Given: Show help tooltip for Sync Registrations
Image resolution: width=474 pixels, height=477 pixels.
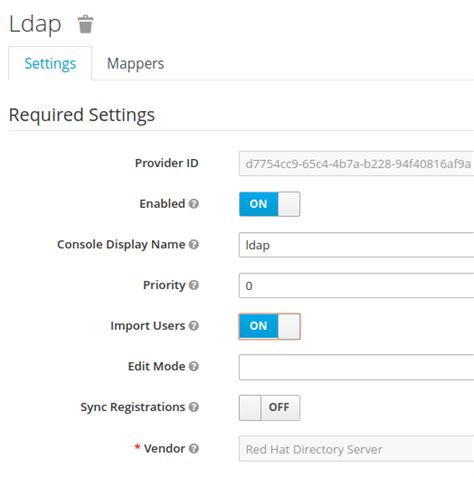Looking at the screenshot, I should pyautogui.click(x=194, y=407).
